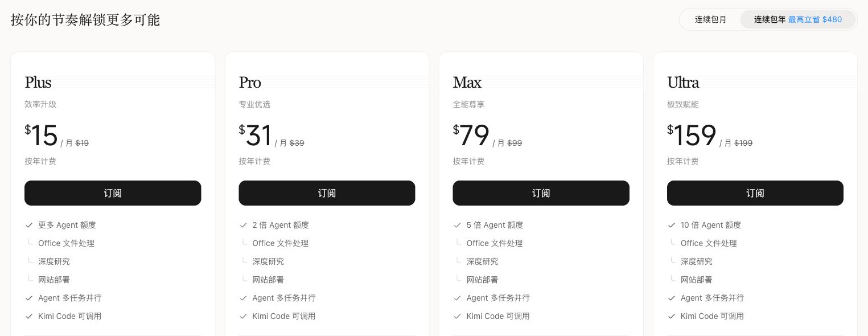Screen dimensions: 868x336
Task: Click the 最高立省 $480 savings label
Action: (815, 19)
